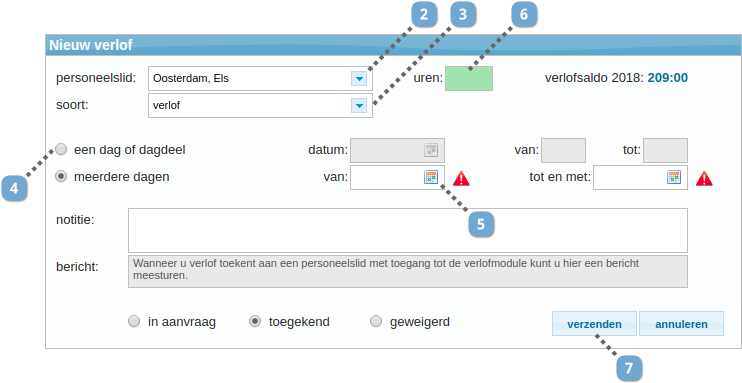Set status to 'in aanvraag'
The height and width of the screenshot is (383, 742).
134,322
